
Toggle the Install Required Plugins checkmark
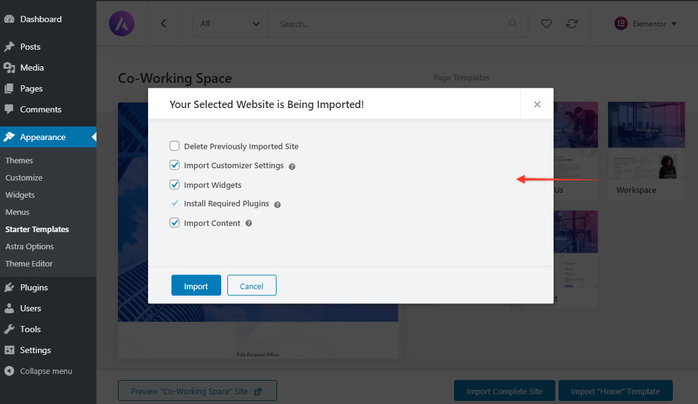pos(174,203)
